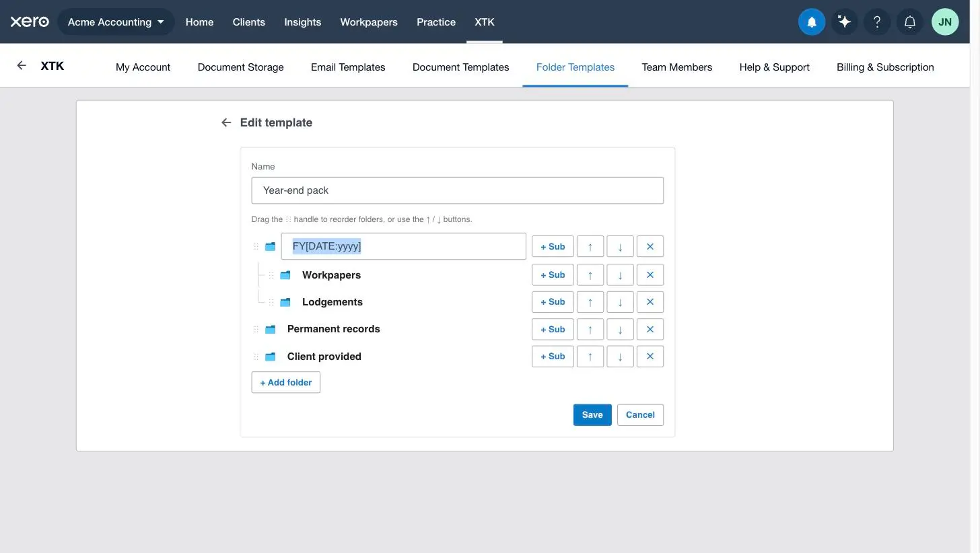Move Workpapers folder up with arrow
Viewport: 980px width, 553px height.
(x=590, y=275)
